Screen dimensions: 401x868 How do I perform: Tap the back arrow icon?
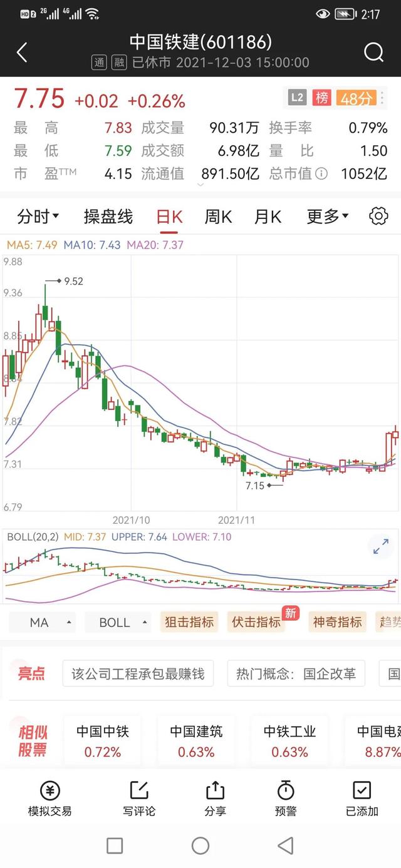point(22,53)
